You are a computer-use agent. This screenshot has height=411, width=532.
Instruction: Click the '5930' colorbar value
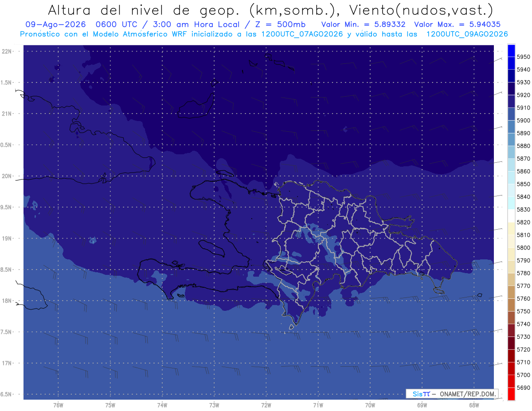(x=524, y=82)
